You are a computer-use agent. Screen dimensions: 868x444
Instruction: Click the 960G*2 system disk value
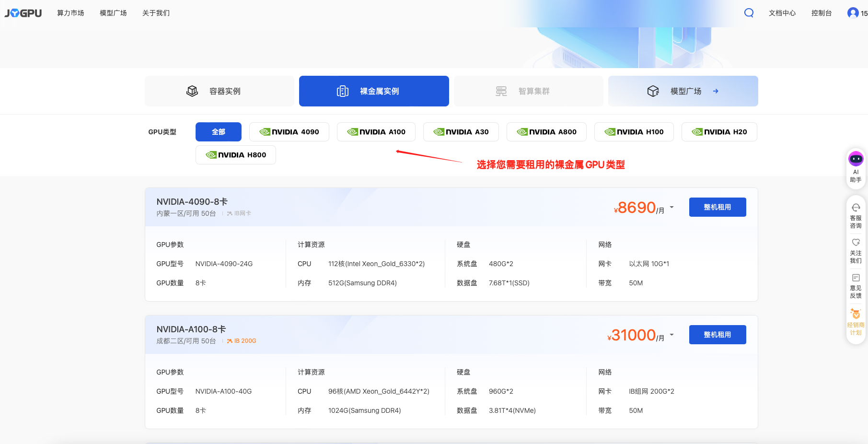[501, 391]
